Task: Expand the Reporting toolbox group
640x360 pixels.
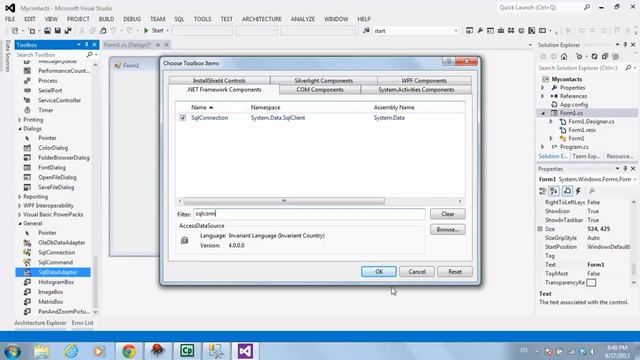Action: pos(20,197)
